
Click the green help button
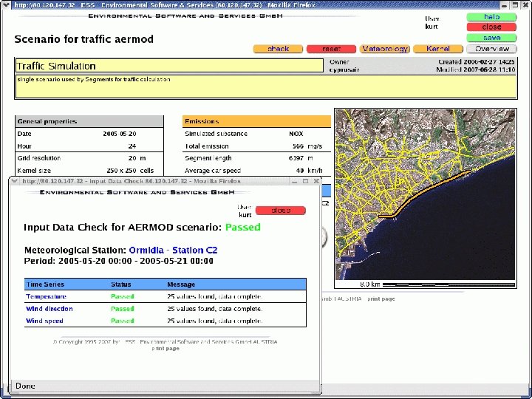(x=491, y=17)
